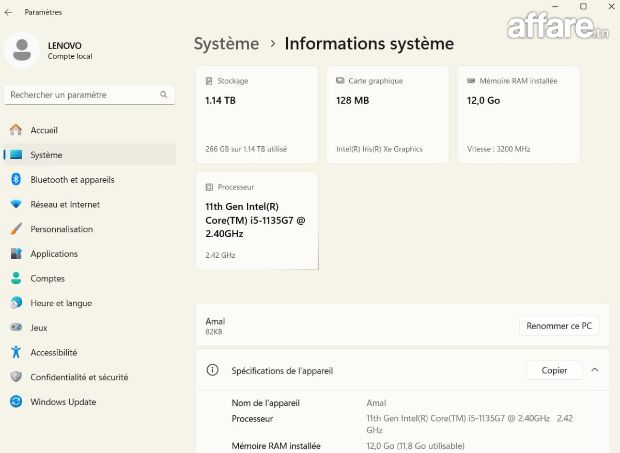This screenshot has width=620, height=453.
Task: Navigate to Confidentialité et sécurité
Action: point(79,377)
